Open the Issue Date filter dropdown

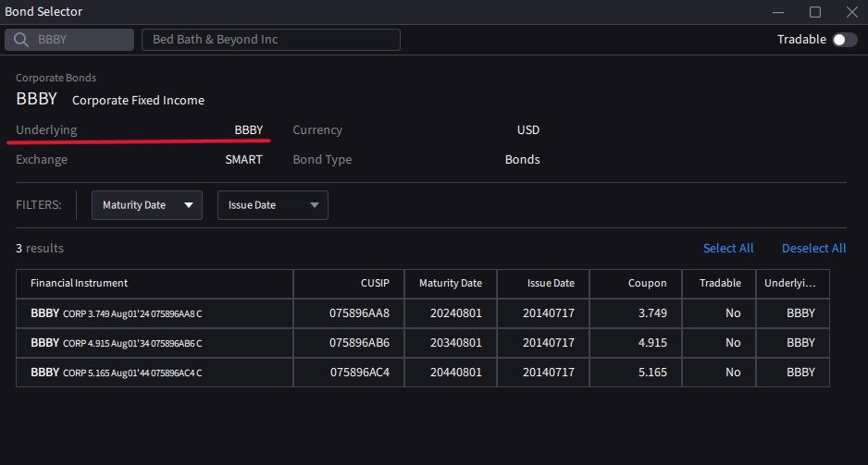(x=272, y=205)
